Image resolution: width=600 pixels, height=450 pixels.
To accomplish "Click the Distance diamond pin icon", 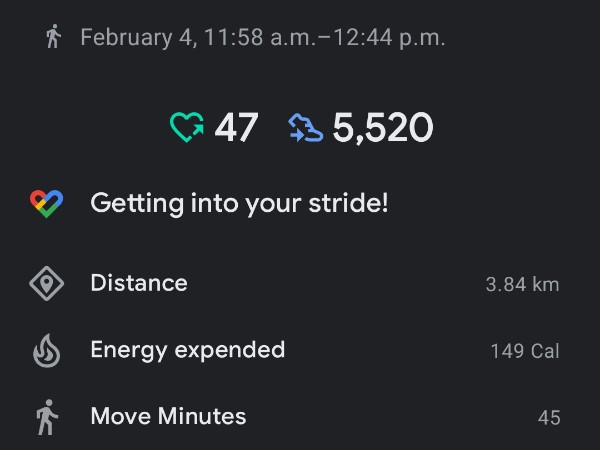I will pos(46,284).
